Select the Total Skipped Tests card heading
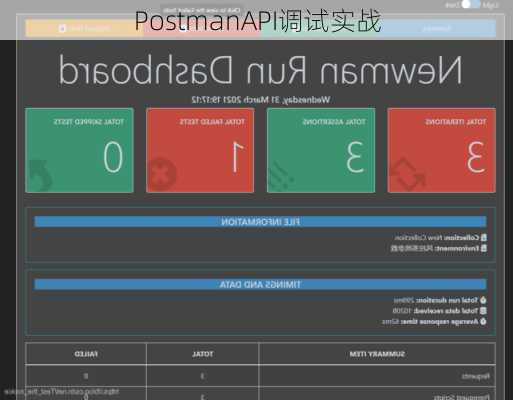 [x=89, y=122]
